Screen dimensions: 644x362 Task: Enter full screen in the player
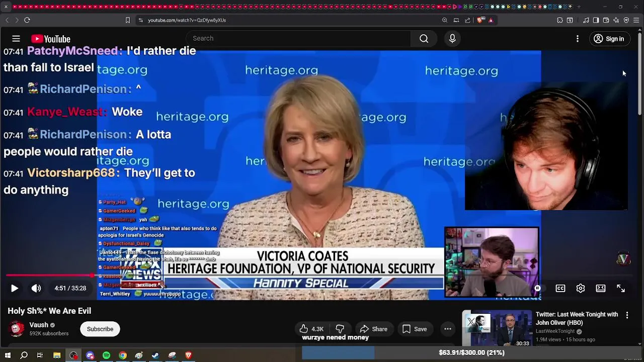(621, 288)
